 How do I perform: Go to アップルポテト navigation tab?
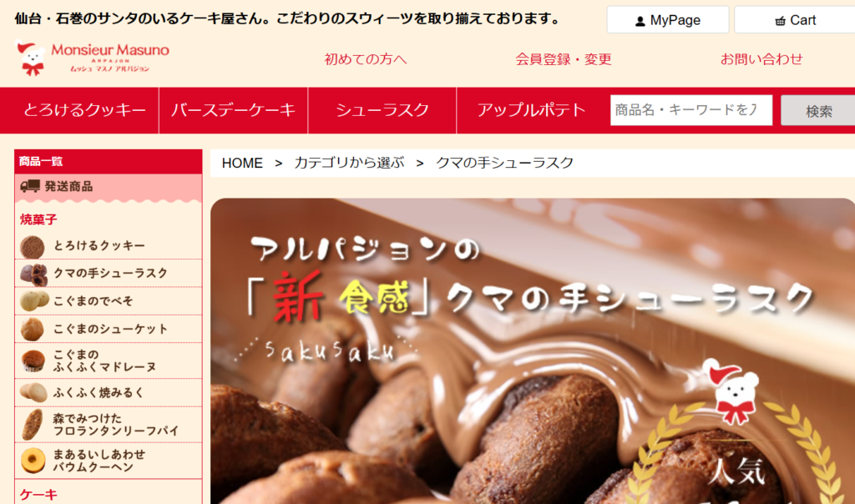click(531, 110)
